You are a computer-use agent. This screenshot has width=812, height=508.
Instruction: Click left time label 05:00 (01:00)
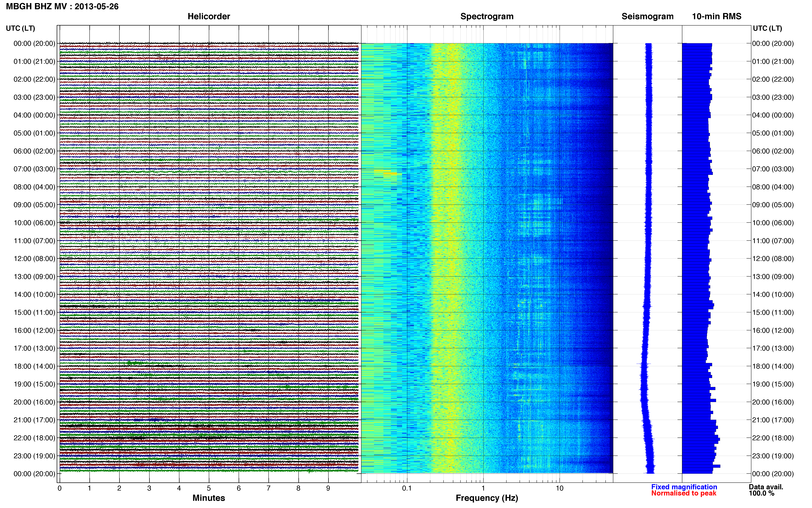pos(34,133)
